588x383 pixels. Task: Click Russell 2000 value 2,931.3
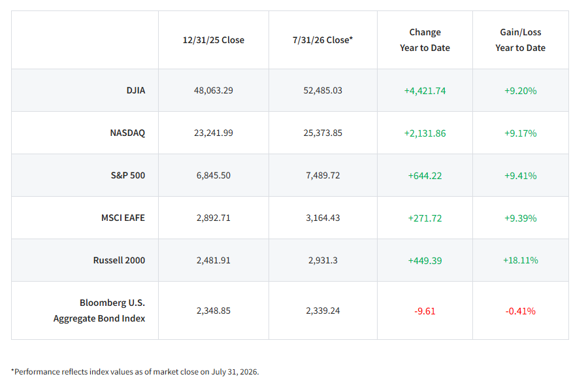point(323,260)
